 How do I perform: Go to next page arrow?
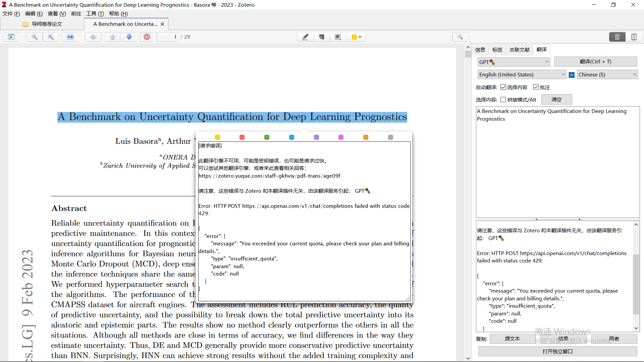click(129, 37)
